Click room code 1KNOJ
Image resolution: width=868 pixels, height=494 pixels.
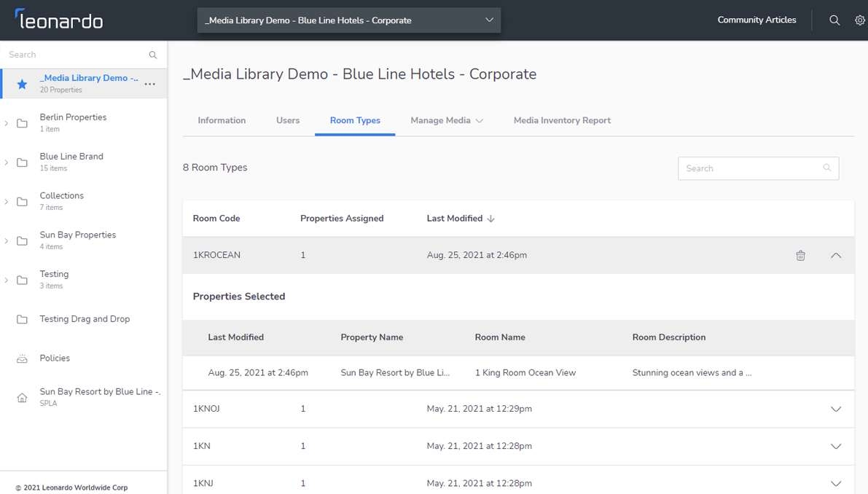click(206, 409)
